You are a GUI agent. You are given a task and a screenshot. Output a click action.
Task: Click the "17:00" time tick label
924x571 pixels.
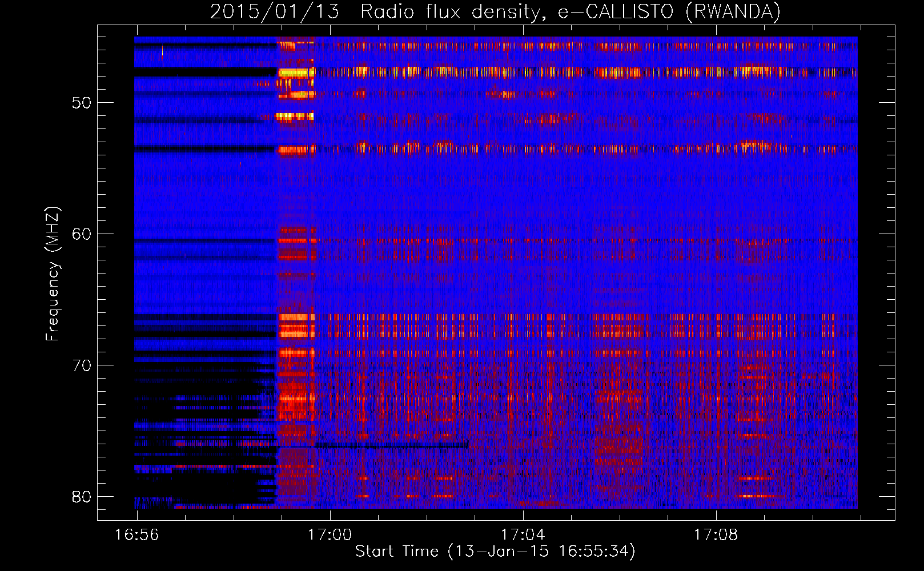330,534
